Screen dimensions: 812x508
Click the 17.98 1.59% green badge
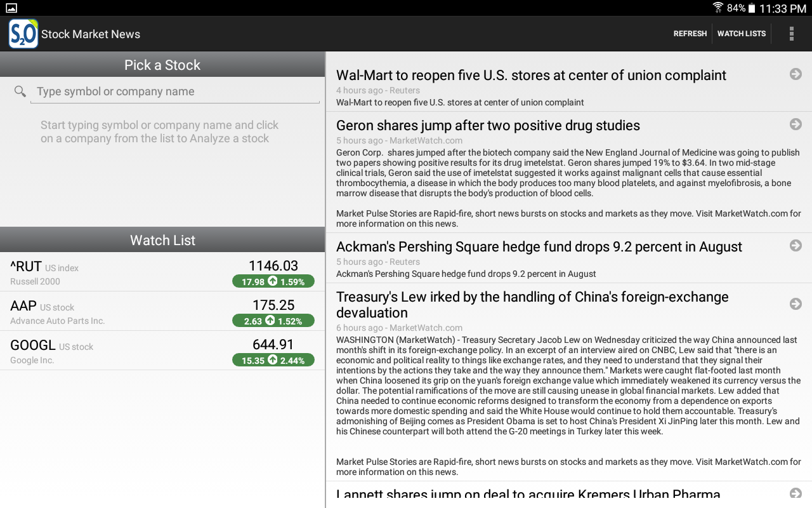click(273, 281)
